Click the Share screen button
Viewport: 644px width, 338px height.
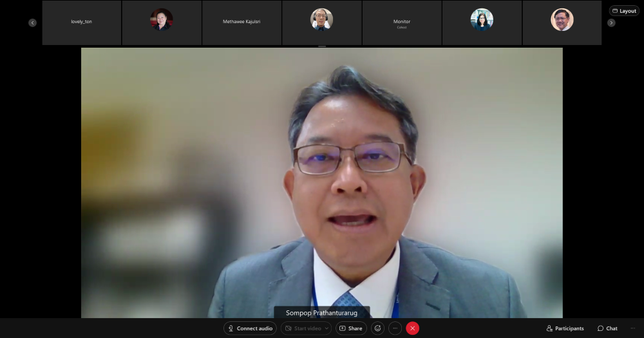(351, 328)
